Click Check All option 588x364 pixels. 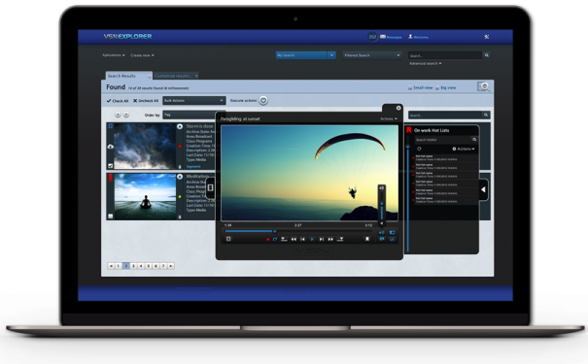[118, 101]
